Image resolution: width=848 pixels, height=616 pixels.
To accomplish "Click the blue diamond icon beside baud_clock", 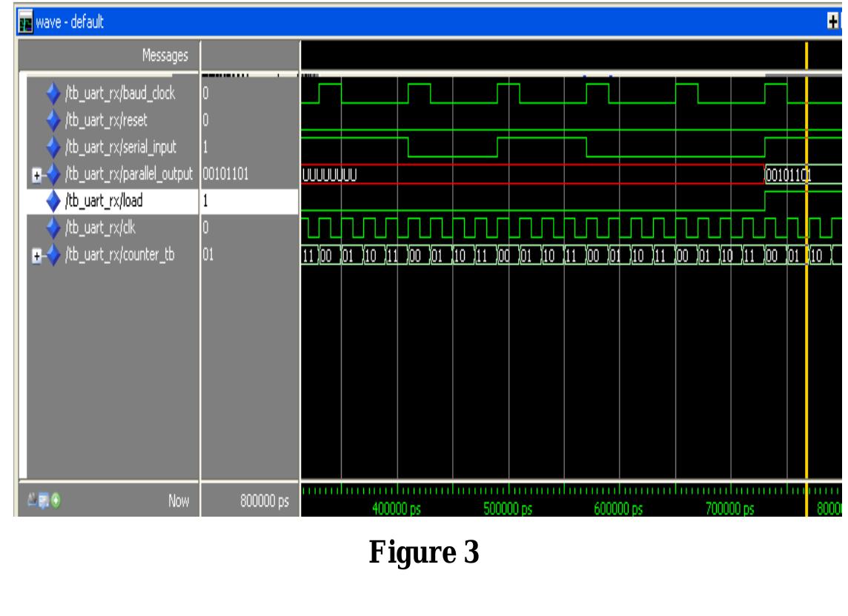I will (53, 93).
